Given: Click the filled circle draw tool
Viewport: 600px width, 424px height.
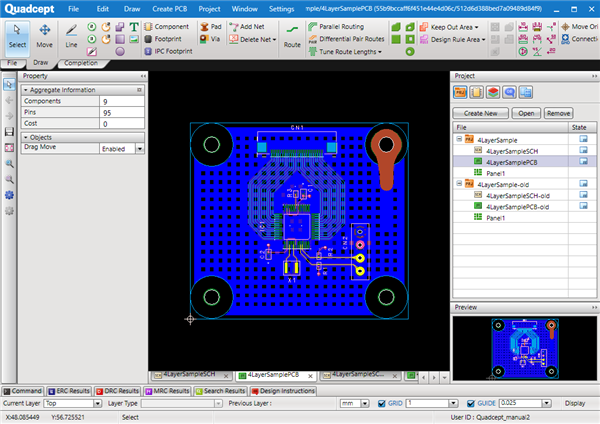Looking at the screenshot, I should 120,51.
